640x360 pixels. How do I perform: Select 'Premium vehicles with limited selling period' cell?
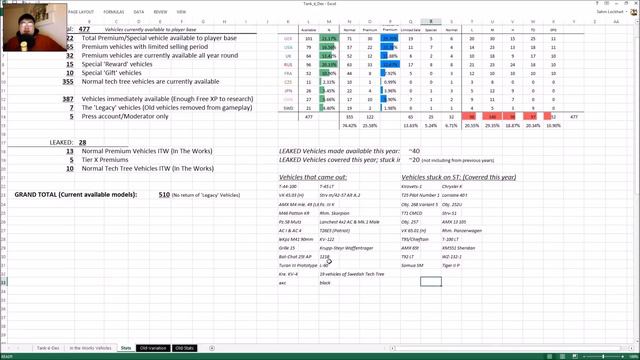[x=145, y=47]
